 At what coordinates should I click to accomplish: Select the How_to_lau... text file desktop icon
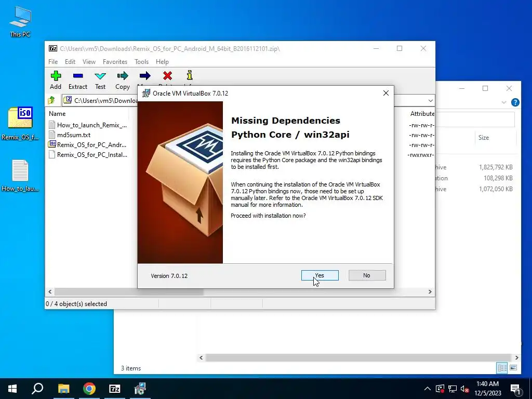20,176
